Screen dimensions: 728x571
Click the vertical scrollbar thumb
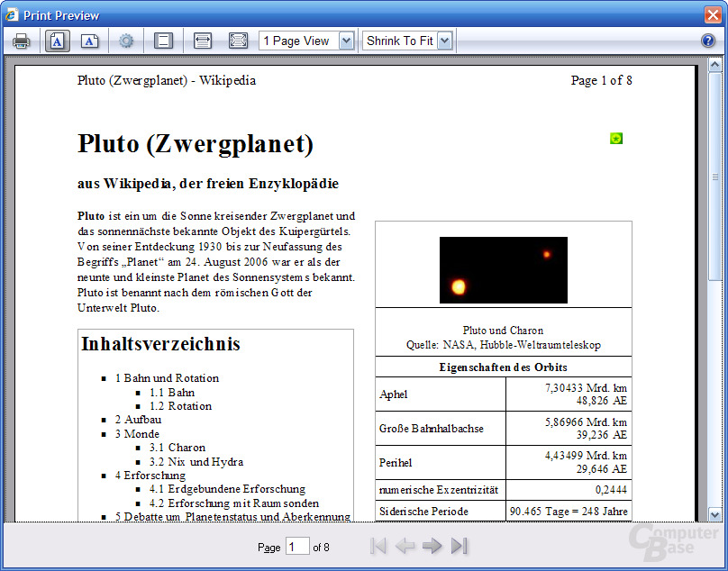pos(714,176)
